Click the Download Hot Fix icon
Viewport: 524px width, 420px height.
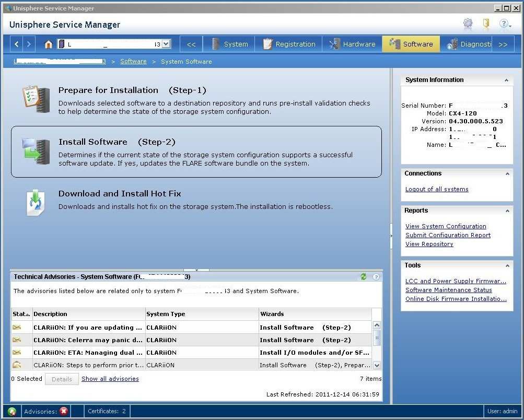click(36, 203)
